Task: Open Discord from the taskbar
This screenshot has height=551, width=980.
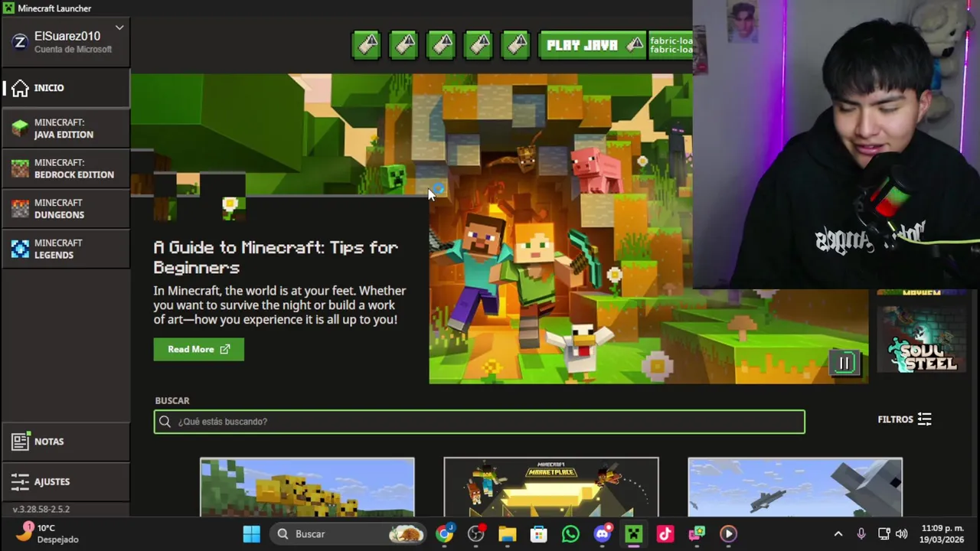Action: click(x=603, y=534)
